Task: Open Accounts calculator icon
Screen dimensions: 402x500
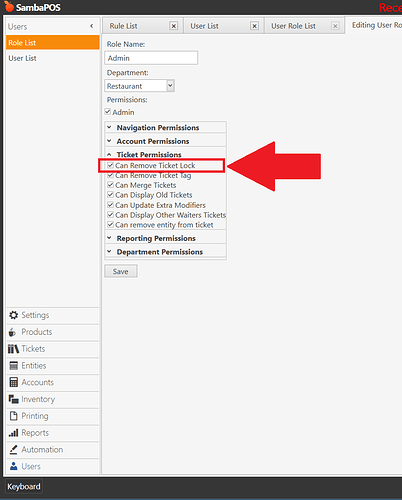Action: click(14, 382)
